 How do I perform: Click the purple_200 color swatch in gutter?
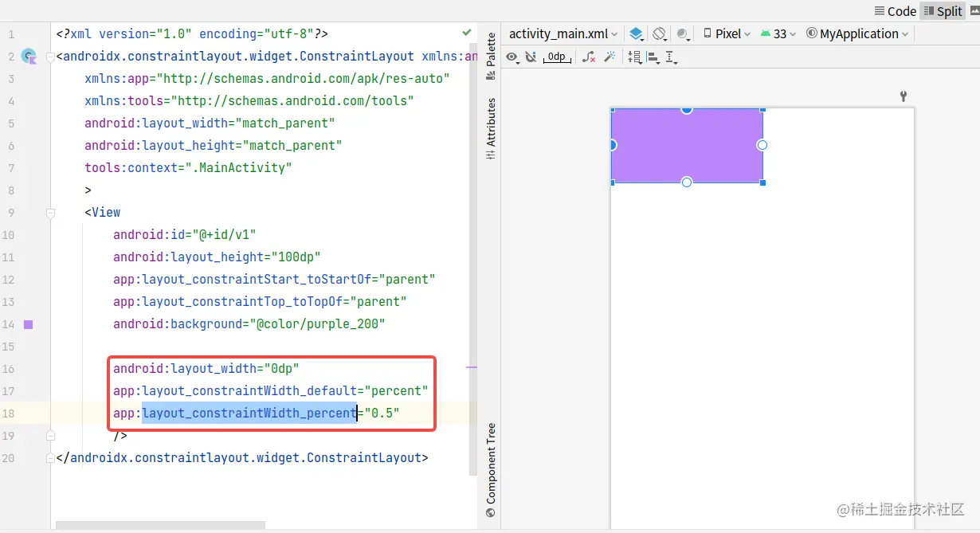pos(29,324)
